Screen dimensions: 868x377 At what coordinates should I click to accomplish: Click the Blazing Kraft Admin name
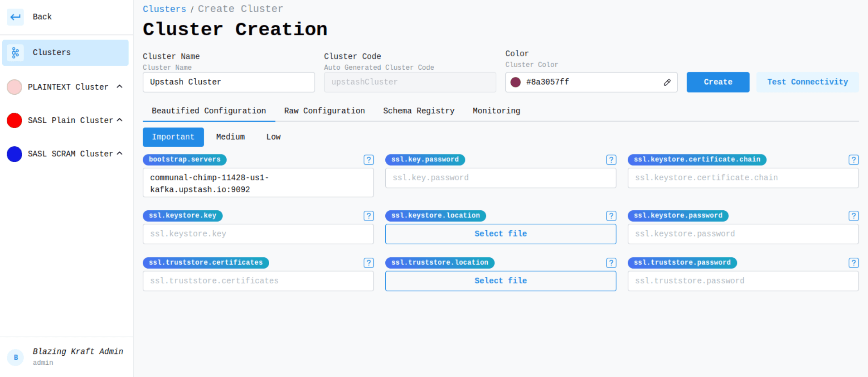coord(78,352)
